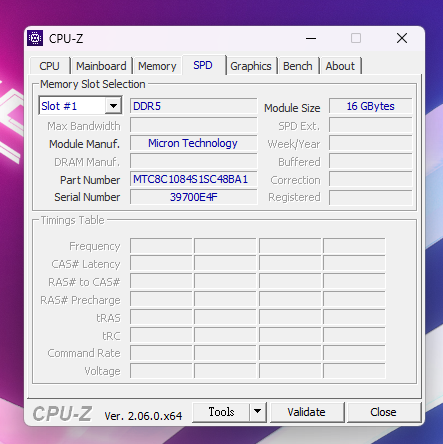This screenshot has height=444, width=443.
Task: Click the Serial Number label
Action: click(87, 197)
